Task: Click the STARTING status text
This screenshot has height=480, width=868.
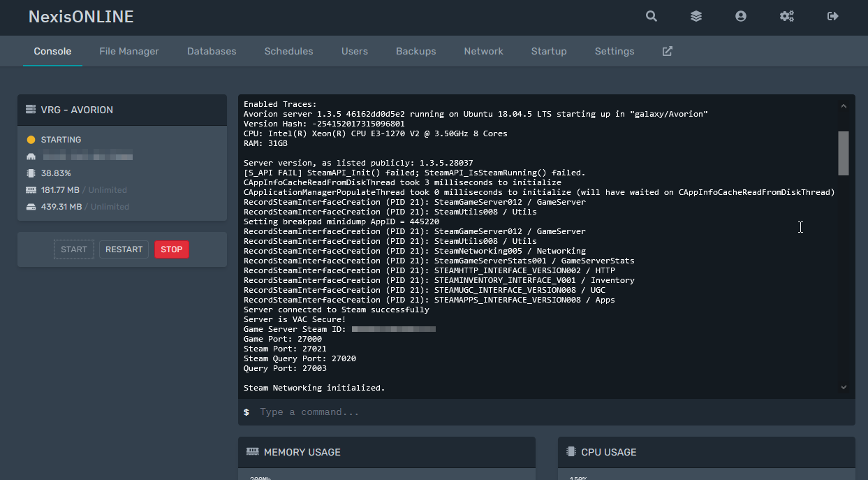Action: 61,140
